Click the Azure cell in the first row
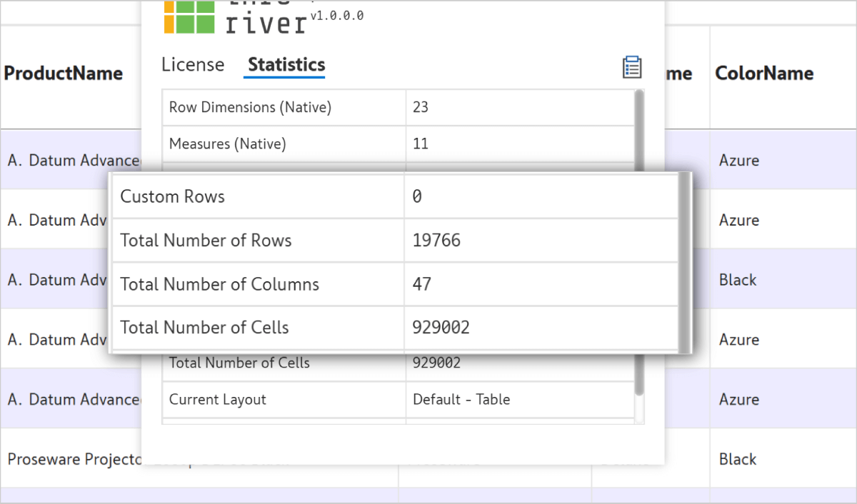 point(739,161)
